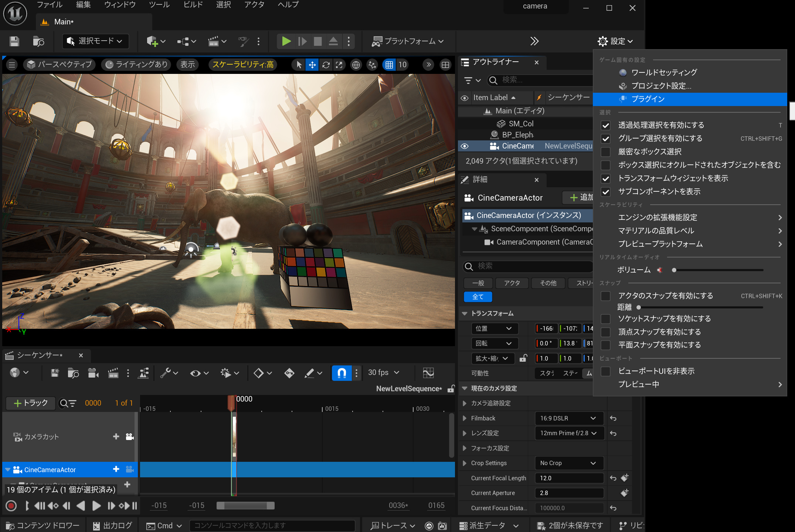The height and width of the screenshot is (532, 795).
Task: Select プラグイン from settings menu
Action: point(648,99)
